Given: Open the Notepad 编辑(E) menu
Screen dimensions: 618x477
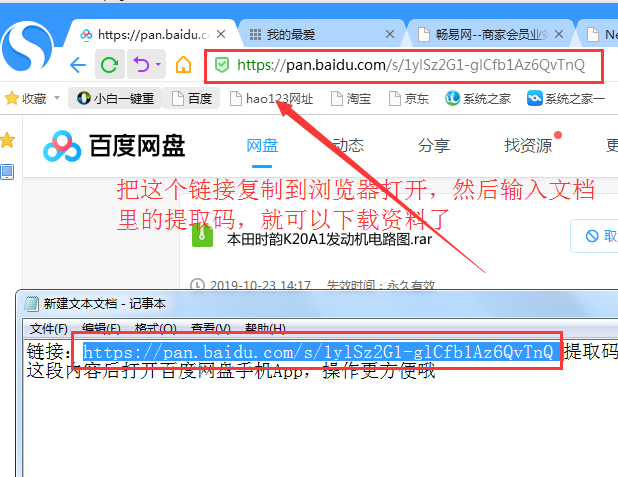Looking at the screenshot, I should click(101, 328).
